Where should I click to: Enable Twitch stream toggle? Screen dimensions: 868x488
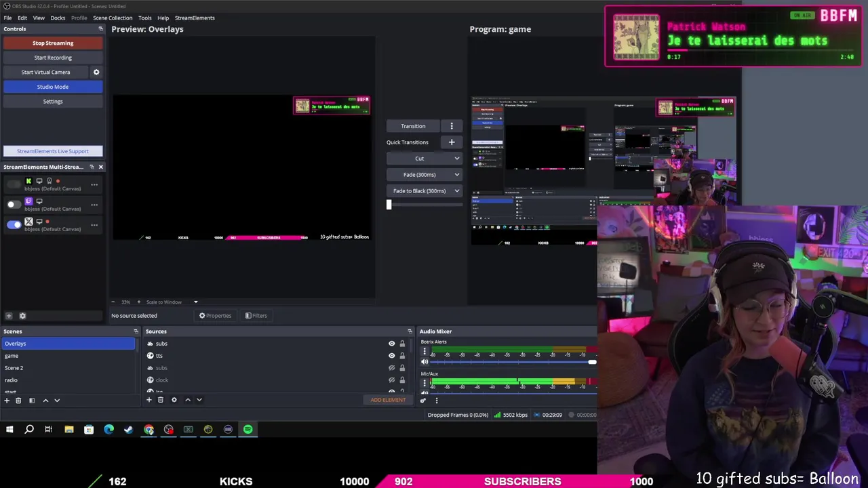tap(14, 205)
